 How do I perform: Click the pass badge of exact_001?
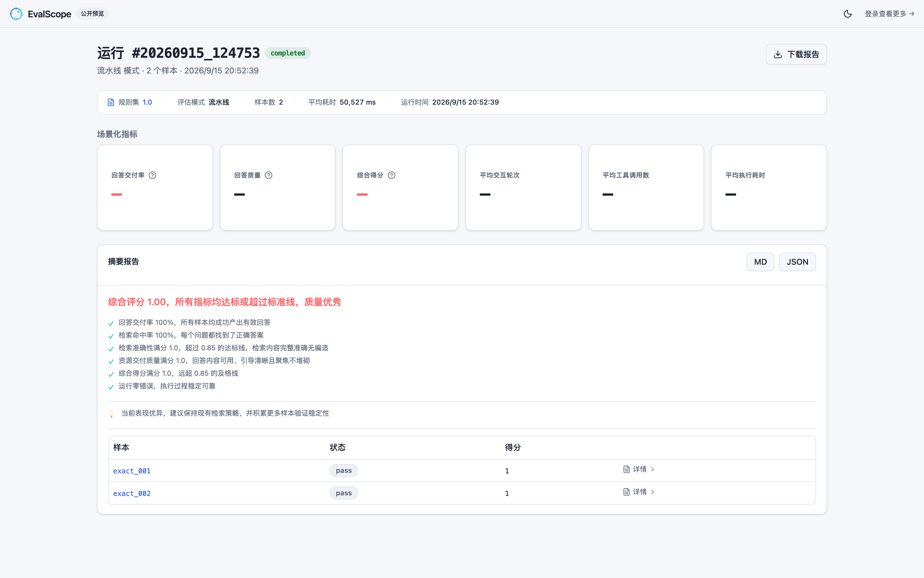344,470
